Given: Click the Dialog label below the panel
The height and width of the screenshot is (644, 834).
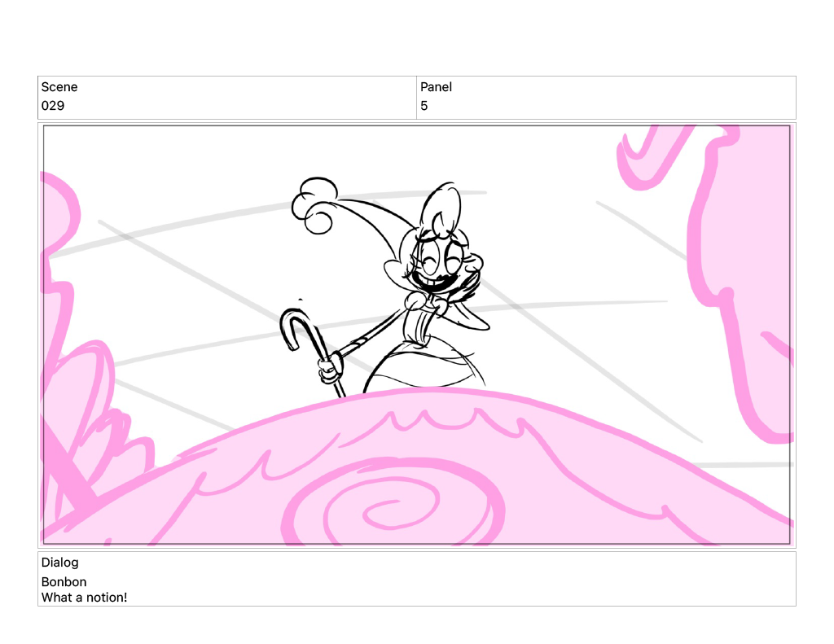Looking at the screenshot, I should (x=60, y=563).
